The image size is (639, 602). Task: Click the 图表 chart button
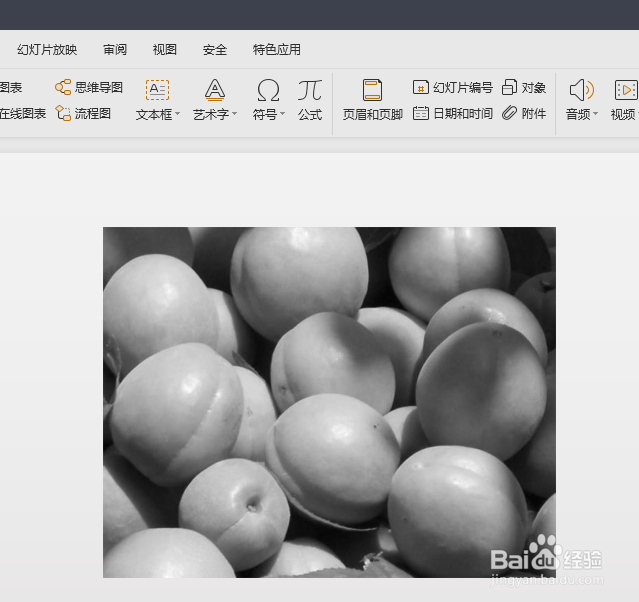tap(11, 87)
